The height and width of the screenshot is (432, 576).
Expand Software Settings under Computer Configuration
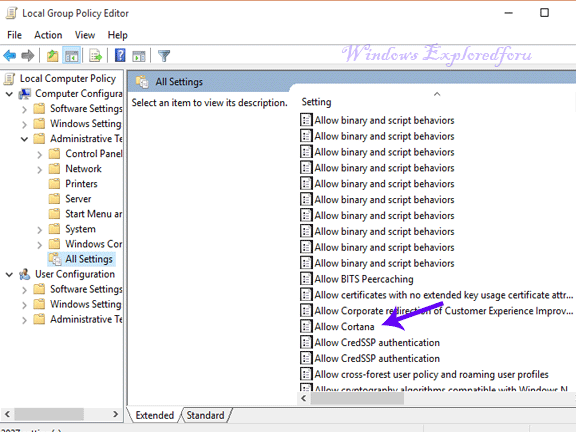pyautogui.click(x=24, y=109)
